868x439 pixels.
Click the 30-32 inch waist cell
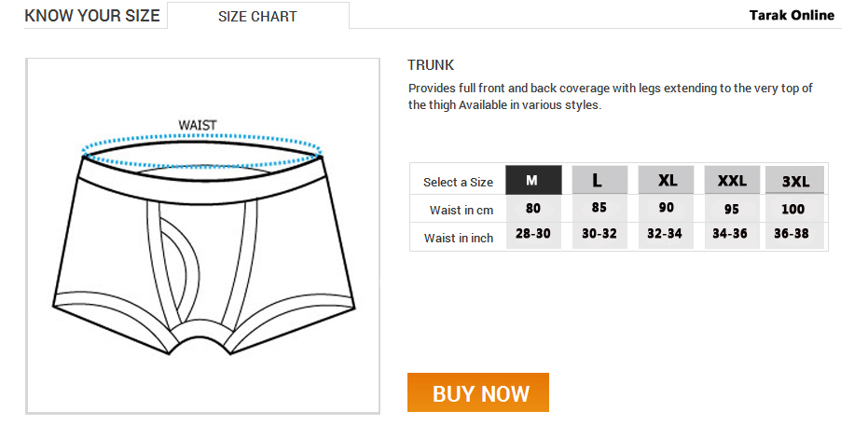pyautogui.click(x=599, y=235)
